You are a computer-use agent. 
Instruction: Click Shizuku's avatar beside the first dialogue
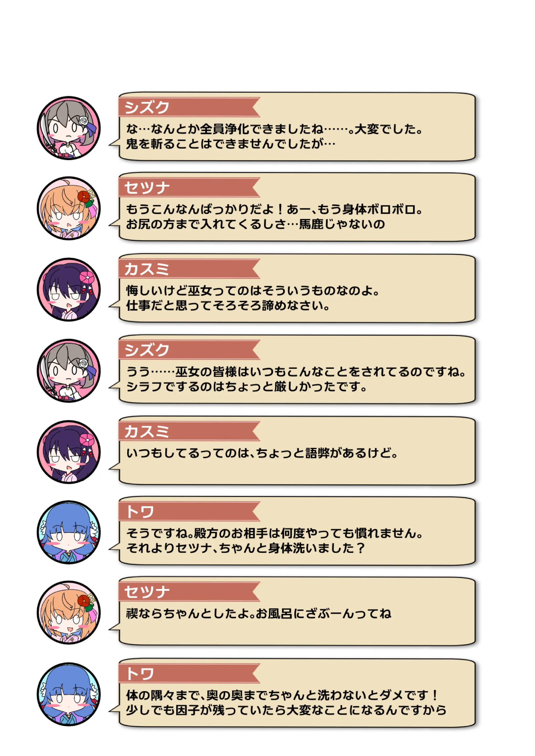(x=68, y=128)
